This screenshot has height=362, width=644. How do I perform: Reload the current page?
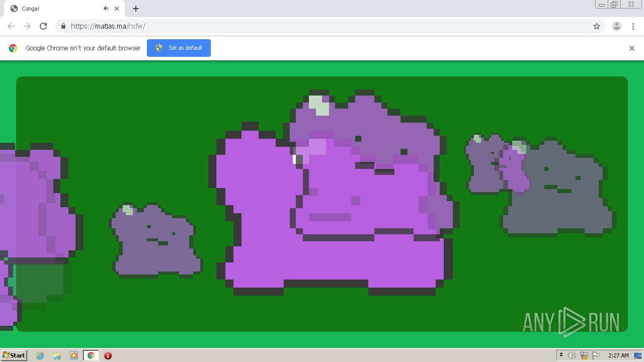tap(43, 26)
